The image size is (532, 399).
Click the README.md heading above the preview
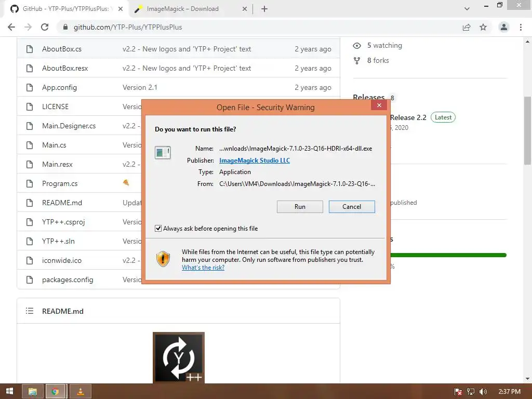[63, 311]
